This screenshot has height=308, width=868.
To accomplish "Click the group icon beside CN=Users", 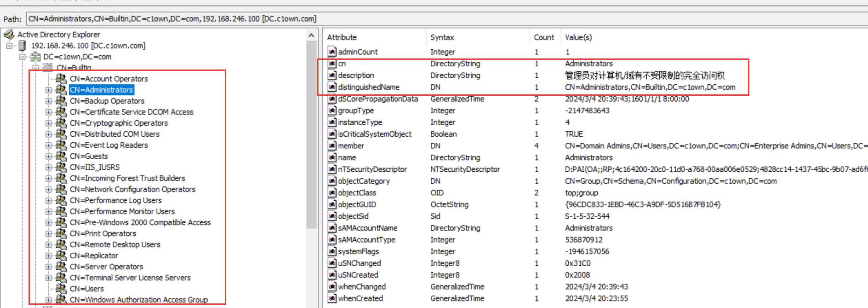I will tap(61, 288).
